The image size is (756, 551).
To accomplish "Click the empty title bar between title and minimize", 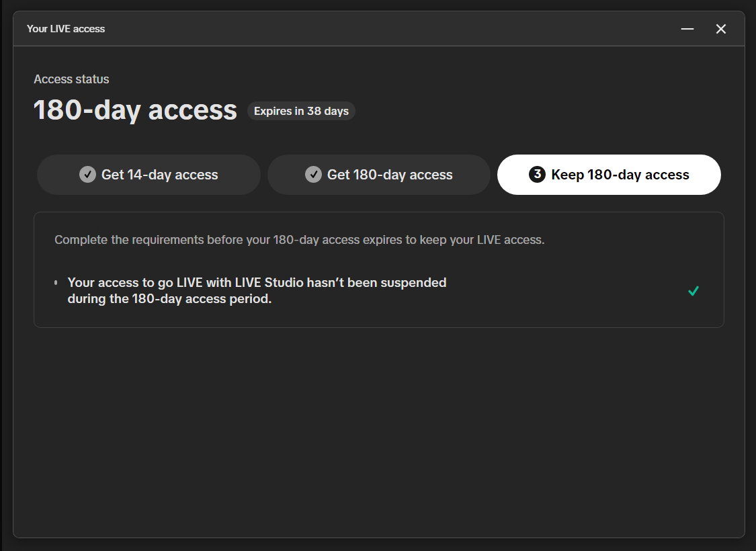I will click(x=390, y=29).
